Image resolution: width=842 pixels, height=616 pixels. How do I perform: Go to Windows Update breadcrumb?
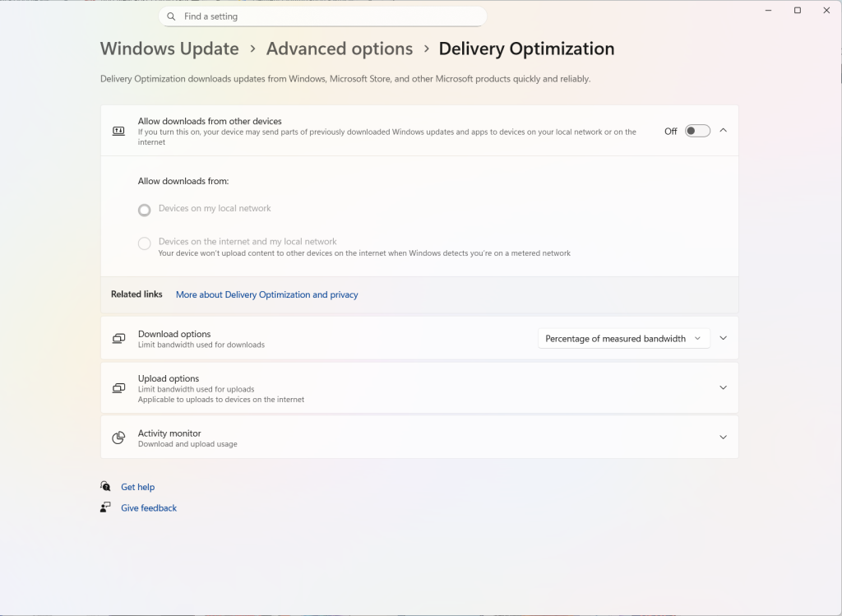(x=169, y=49)
